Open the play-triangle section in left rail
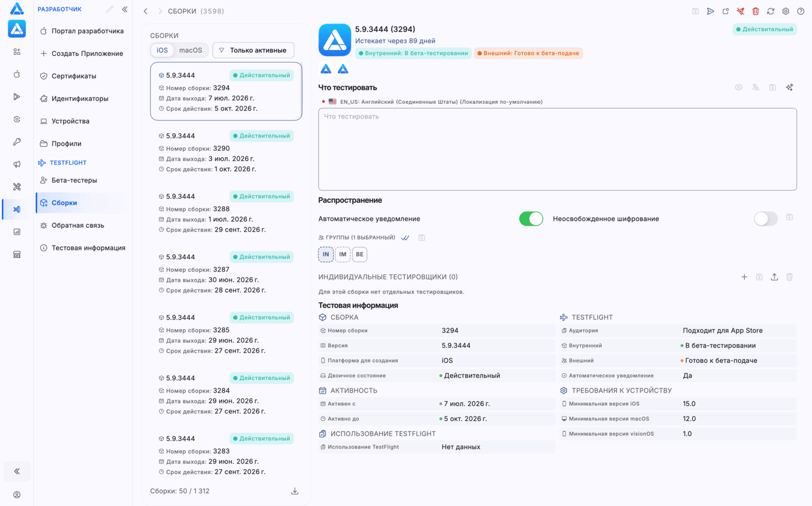This screenshot has width=812, height=506. click(x=17, y=97)
